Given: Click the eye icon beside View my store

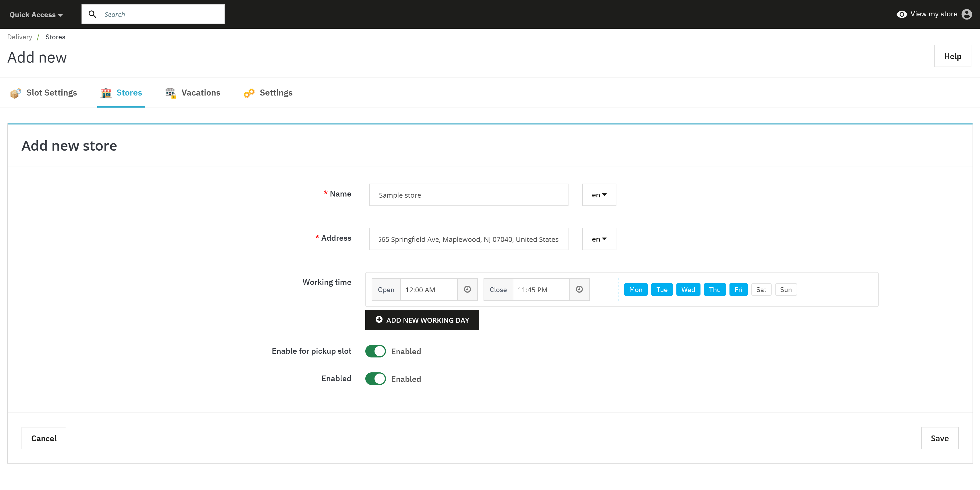Looking at the screenshot, I should pyautogui.click(x=902, y=14).
